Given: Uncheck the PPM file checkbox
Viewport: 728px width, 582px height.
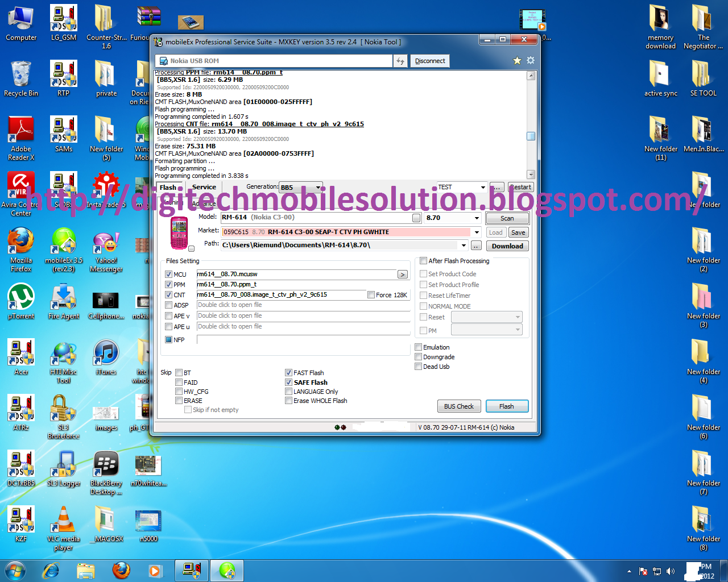Looking at the screenshot, I should tap(168, 285).
